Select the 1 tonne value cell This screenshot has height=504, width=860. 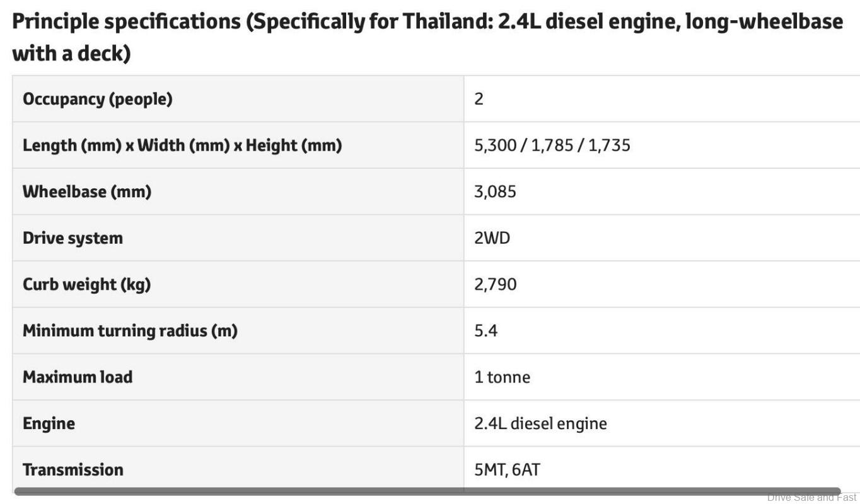point(503,377)
